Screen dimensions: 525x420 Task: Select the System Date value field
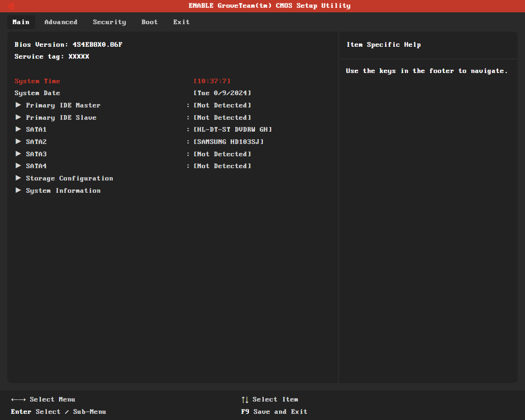coord(222,93)
